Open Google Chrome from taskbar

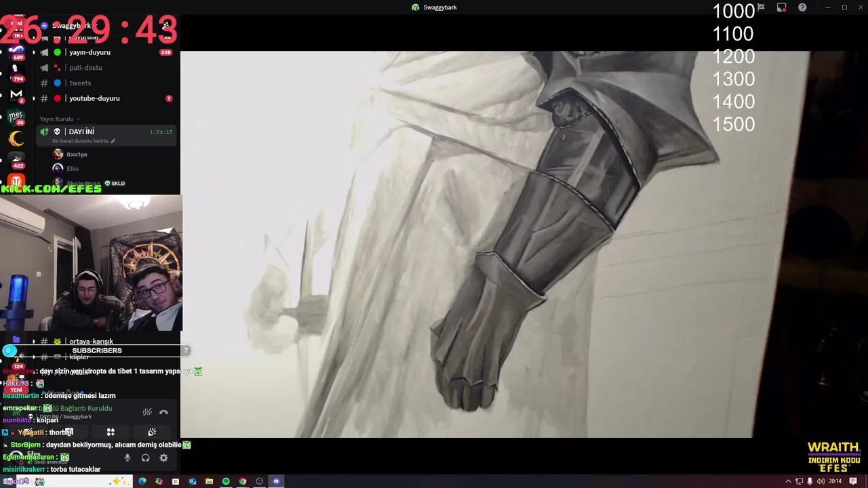(243, 481)
